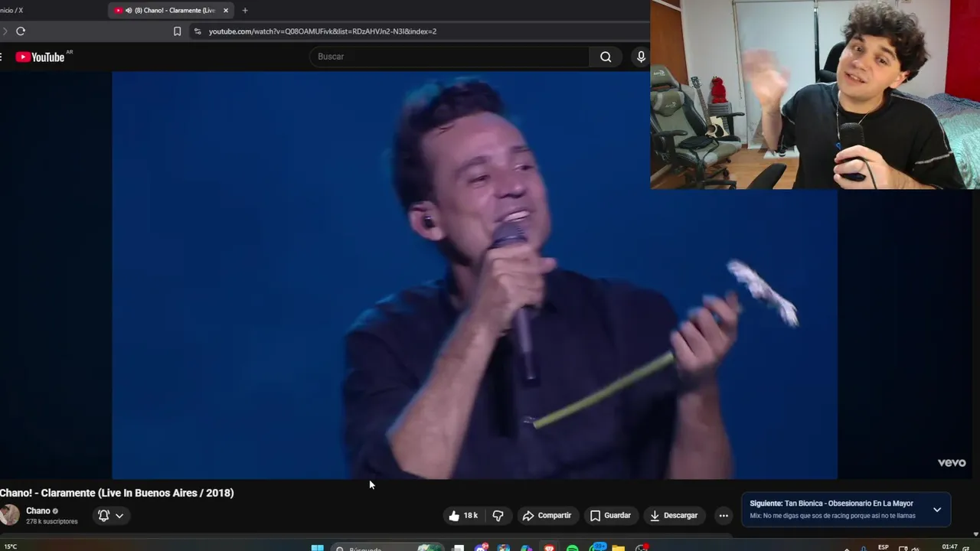This screenshot has height=551, width=980.
Task: Click the Descargar download button
Action: tap(674, 516)
